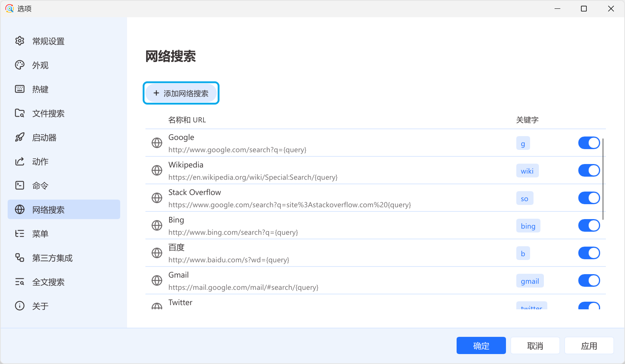Screen dimensions: 625x364
Task: Click the Hotkeys keyboard icon
Action: tap(20, 89)
